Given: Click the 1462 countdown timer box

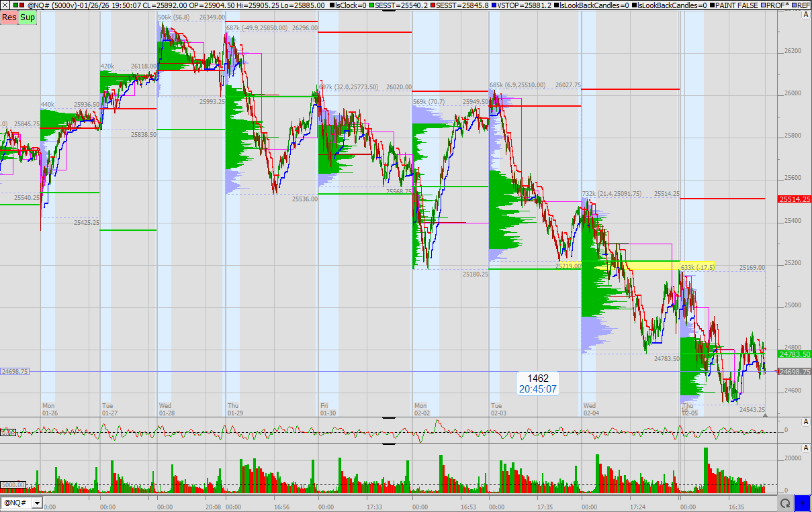Looking at the screenshot, I should click(537, 384).
